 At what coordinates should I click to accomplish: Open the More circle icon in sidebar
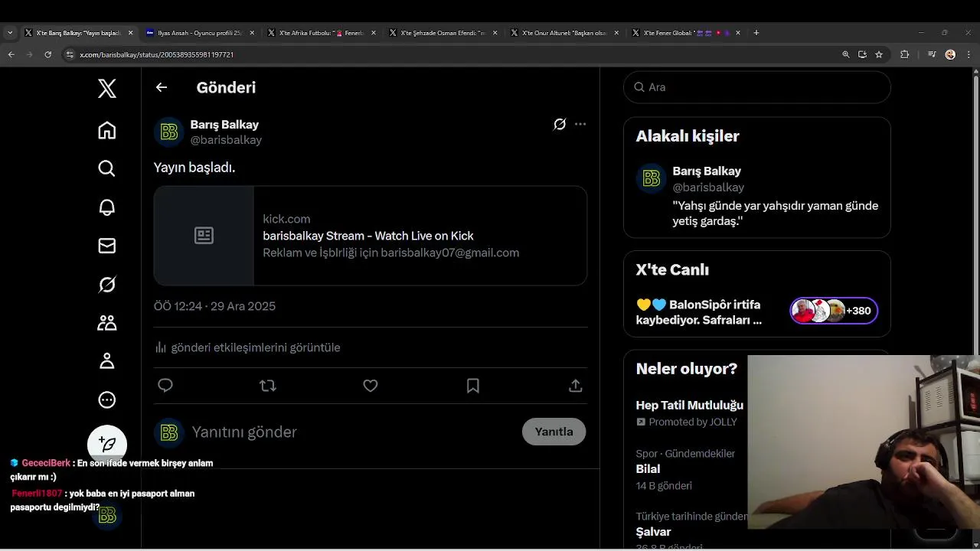[x=107, y=399]
